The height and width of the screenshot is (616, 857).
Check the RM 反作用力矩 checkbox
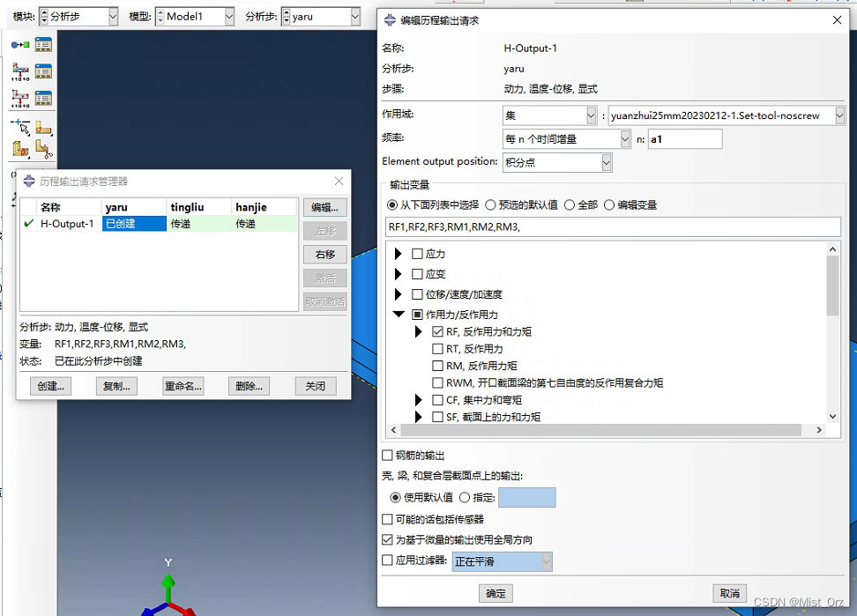[437, 366]
